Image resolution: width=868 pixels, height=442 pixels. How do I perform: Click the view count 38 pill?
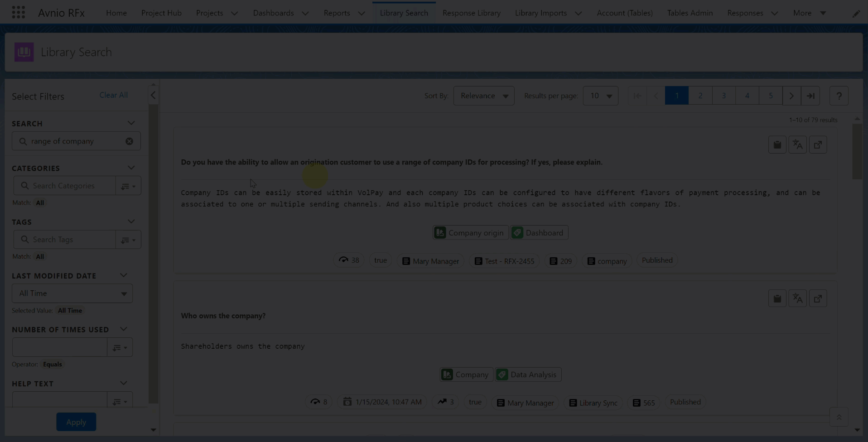(349, 260)
